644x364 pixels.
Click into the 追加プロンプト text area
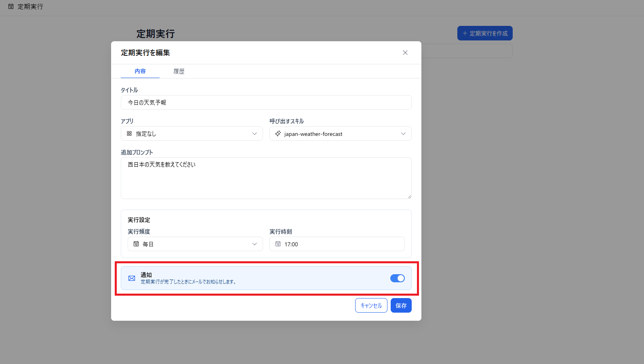[x=266, y=178]
